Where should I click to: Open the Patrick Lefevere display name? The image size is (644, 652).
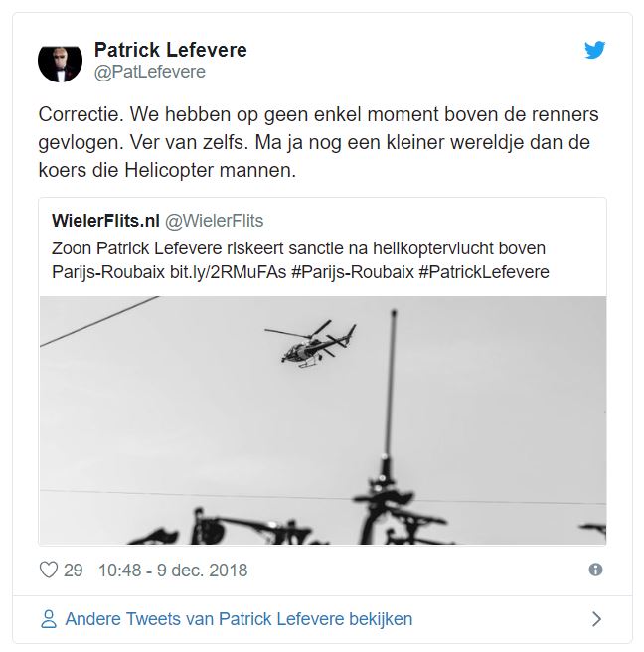pyautogui.click(x=171, y=50)
